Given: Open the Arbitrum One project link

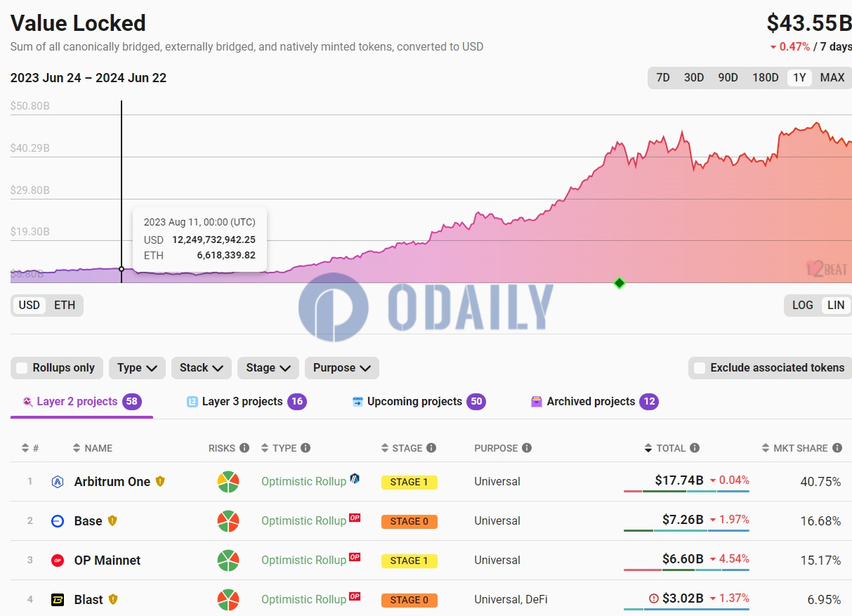Looking at the screenshot, I should (112, 482).
